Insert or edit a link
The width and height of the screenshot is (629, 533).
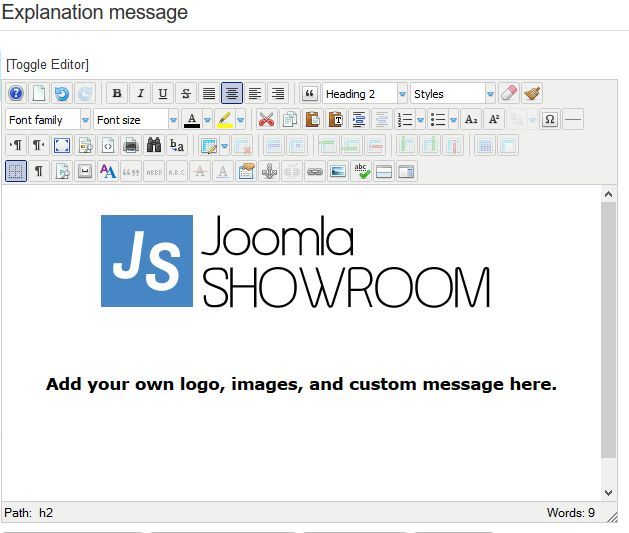(315, 171)
